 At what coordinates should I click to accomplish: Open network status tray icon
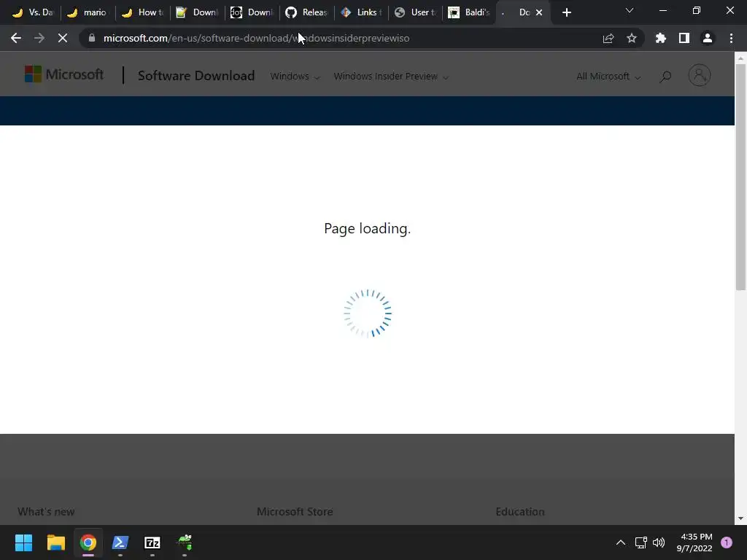click(640, 542)
